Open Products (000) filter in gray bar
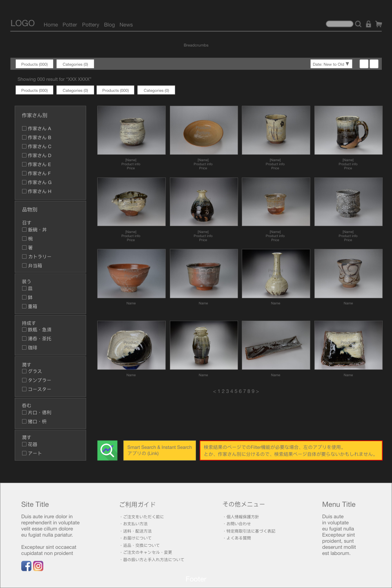The width and height of the screenshot is (392, 588). tap(34, 64)
